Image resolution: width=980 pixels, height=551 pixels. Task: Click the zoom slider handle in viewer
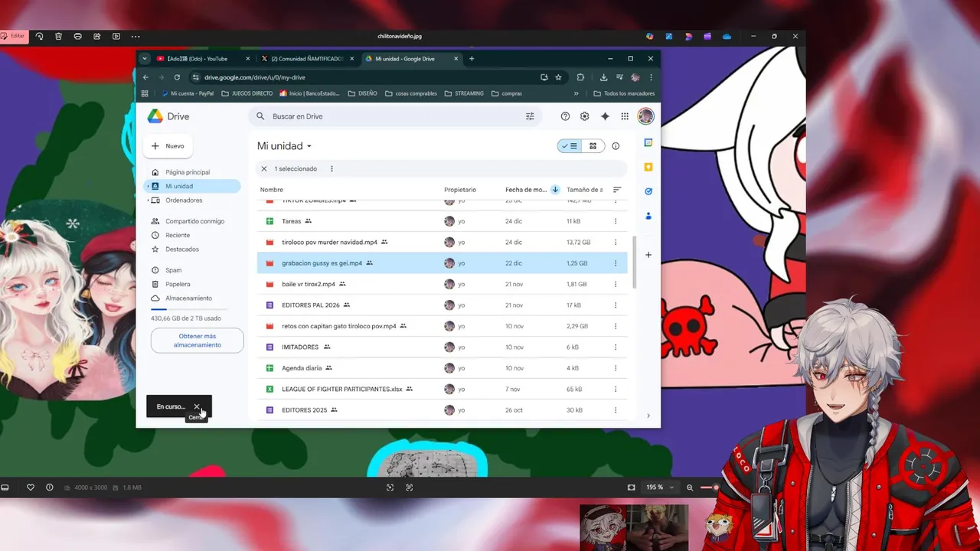[x=715, y=487]
